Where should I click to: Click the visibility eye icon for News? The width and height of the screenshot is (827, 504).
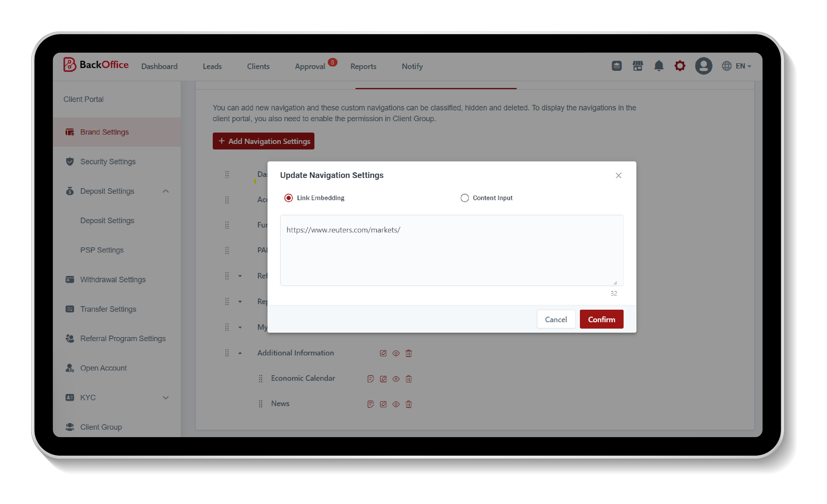click(396, 404)
